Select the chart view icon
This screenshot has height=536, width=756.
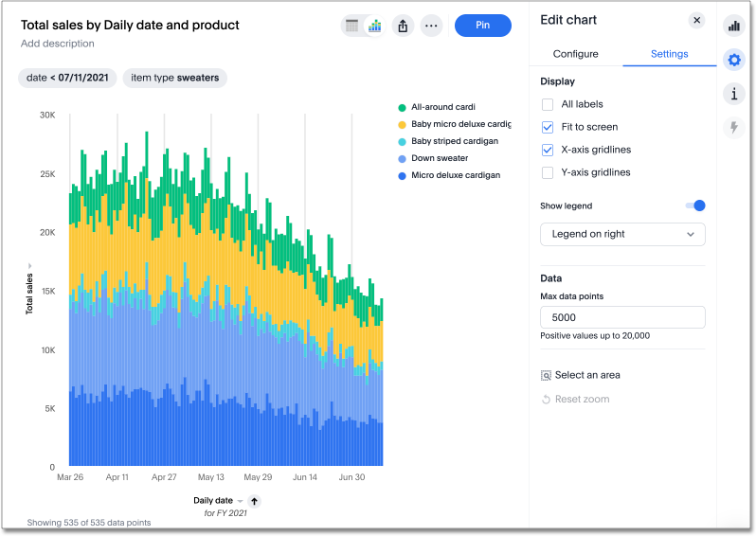pos(375,26)
